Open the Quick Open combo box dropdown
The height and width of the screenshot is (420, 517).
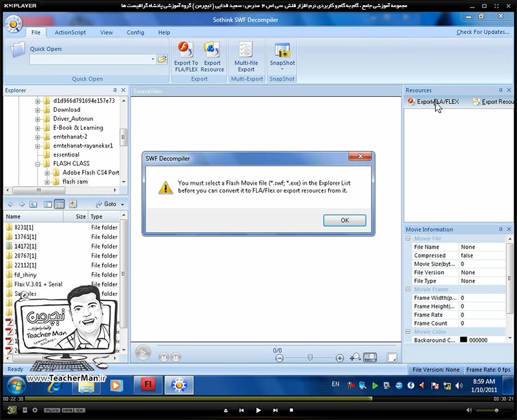pos(153,59)
